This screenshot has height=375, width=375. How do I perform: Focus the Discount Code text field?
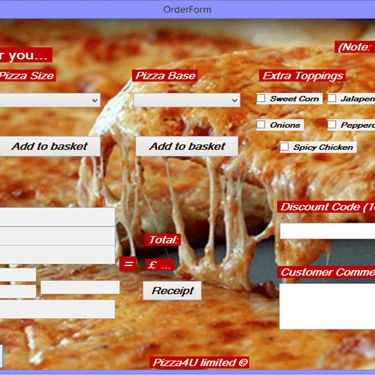click(327, 231)
